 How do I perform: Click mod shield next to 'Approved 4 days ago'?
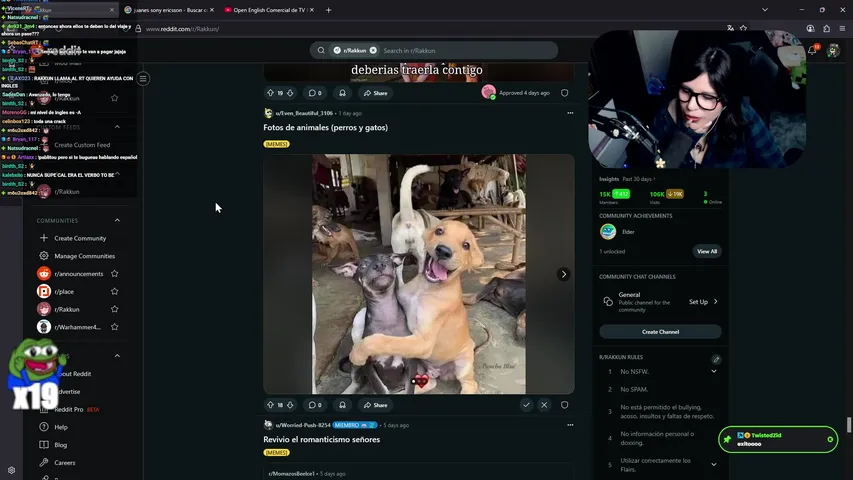565,93
